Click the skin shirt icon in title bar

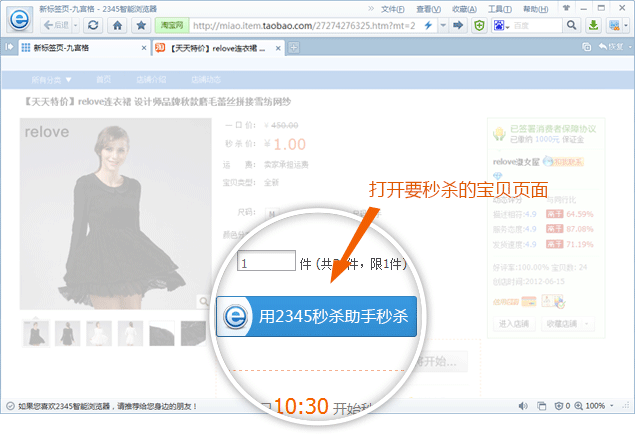566,8
